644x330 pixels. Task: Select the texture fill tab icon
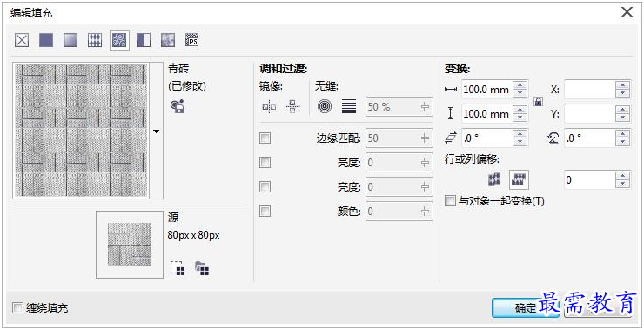pyautogui.click(x=168, y=40)
